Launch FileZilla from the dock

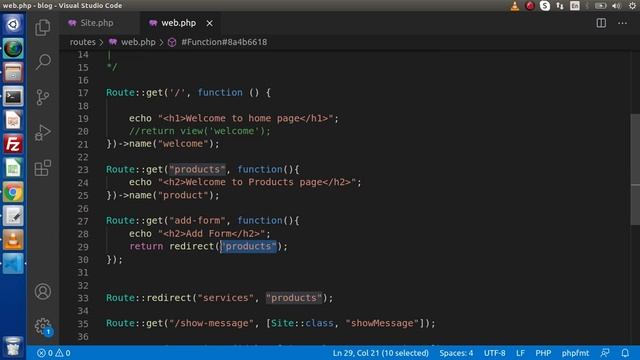pos(13,144)
